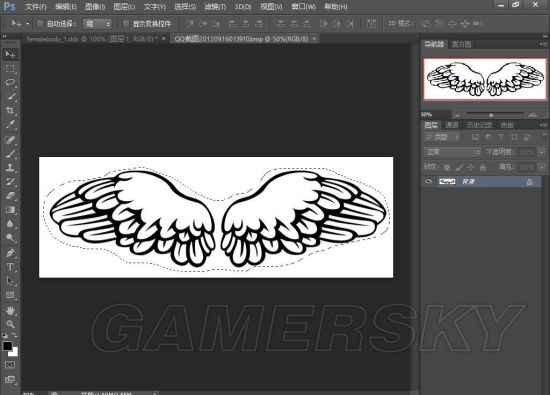
Task: Select the Clone Stamp tool
Action: (10, 167)
